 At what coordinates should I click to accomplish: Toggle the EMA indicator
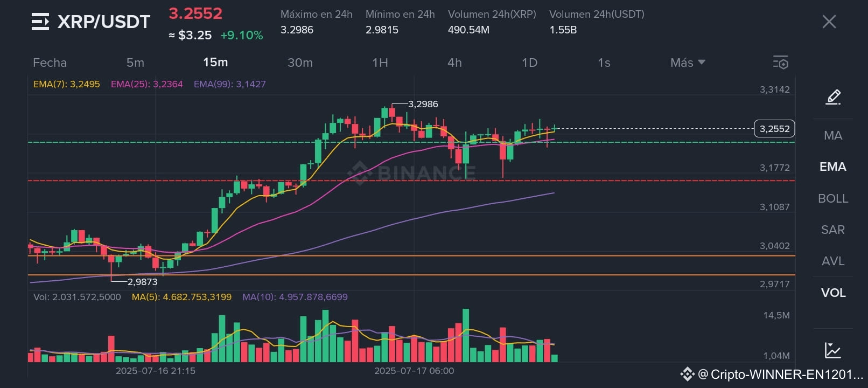point(832,167)
